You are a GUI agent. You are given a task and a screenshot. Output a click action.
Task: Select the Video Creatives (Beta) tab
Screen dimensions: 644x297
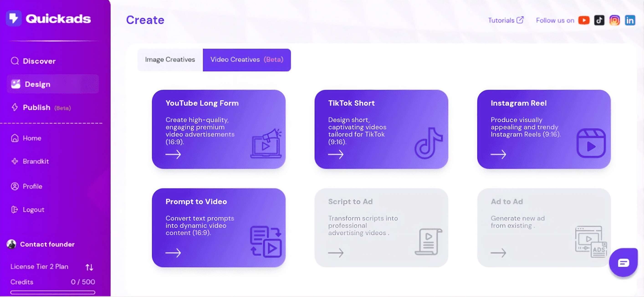(x=247, y=60)
